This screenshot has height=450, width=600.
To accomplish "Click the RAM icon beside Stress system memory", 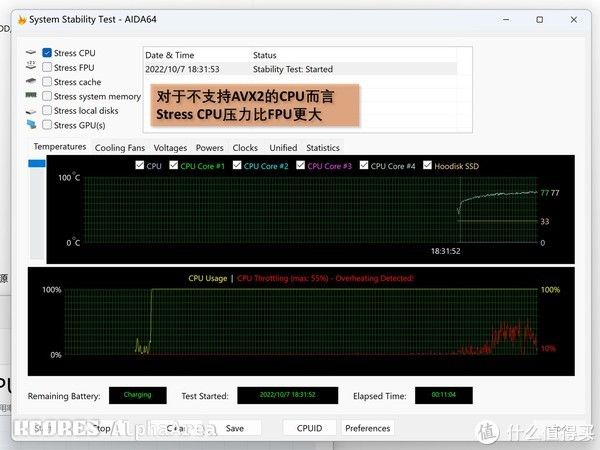I will click(x=32, y=97).
